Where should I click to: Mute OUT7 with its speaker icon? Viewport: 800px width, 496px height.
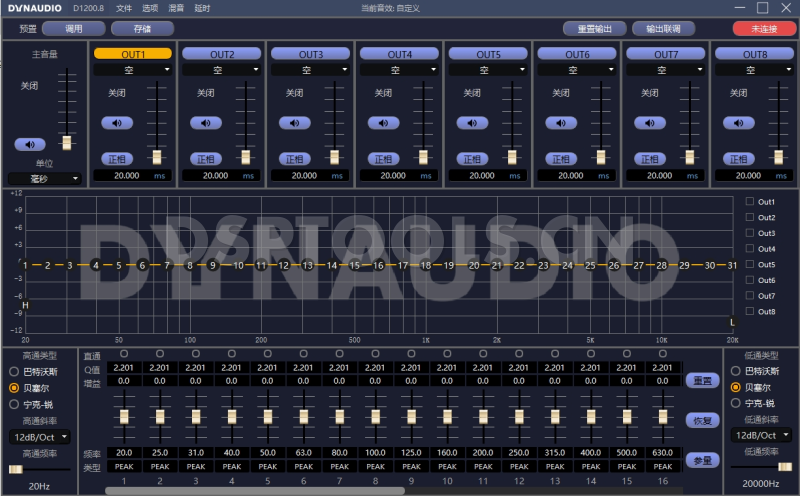(649, 123)
